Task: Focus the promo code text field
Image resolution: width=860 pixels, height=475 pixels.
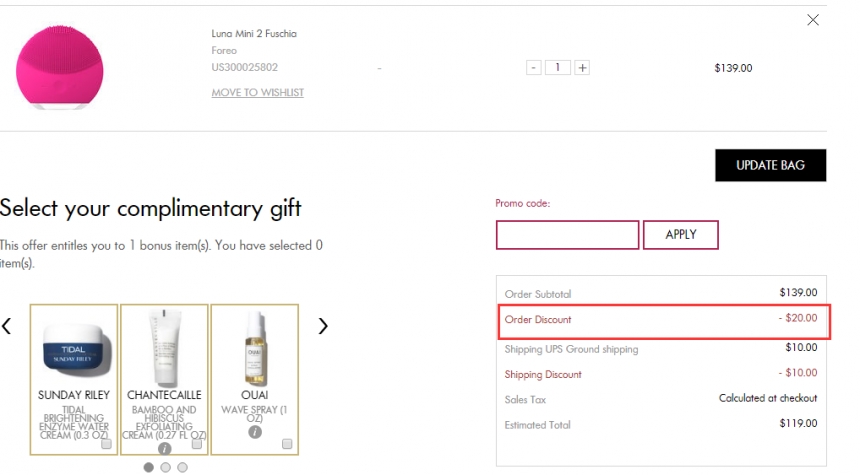Action: (567, 235)
